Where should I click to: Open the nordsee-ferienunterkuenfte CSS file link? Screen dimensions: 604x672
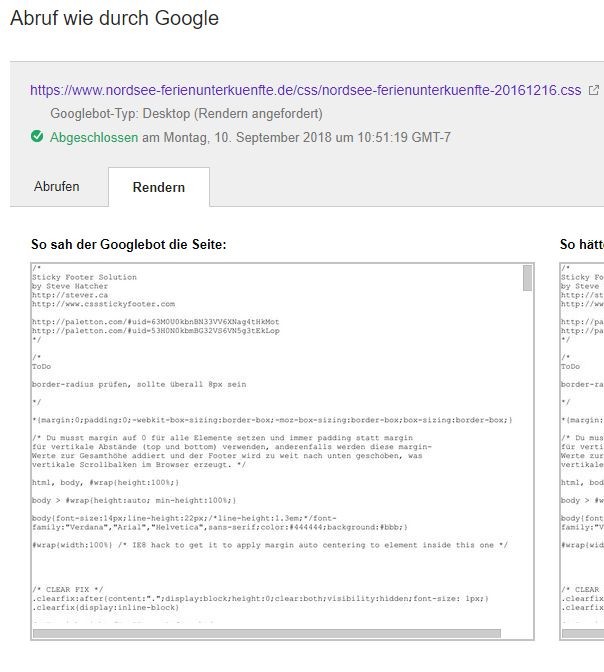point(305,91)
